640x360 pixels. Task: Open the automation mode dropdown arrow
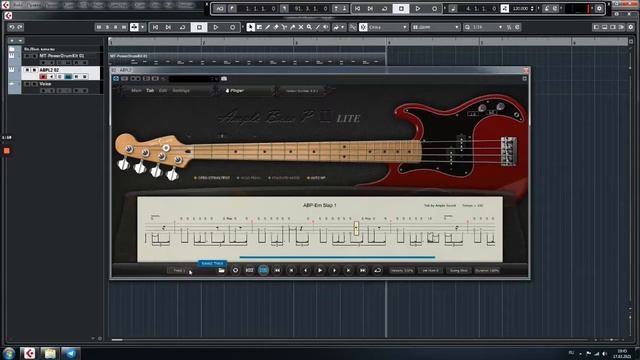pyautogui.click(x=142, y=27)
